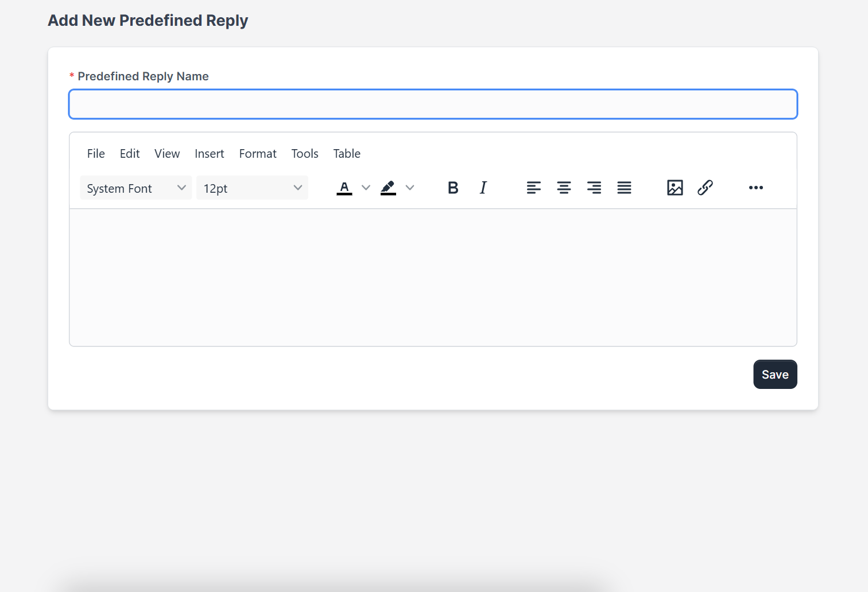Open the highlight color picker arrow
This screenshot has width=868, height=592.
(x=410, y=188)
